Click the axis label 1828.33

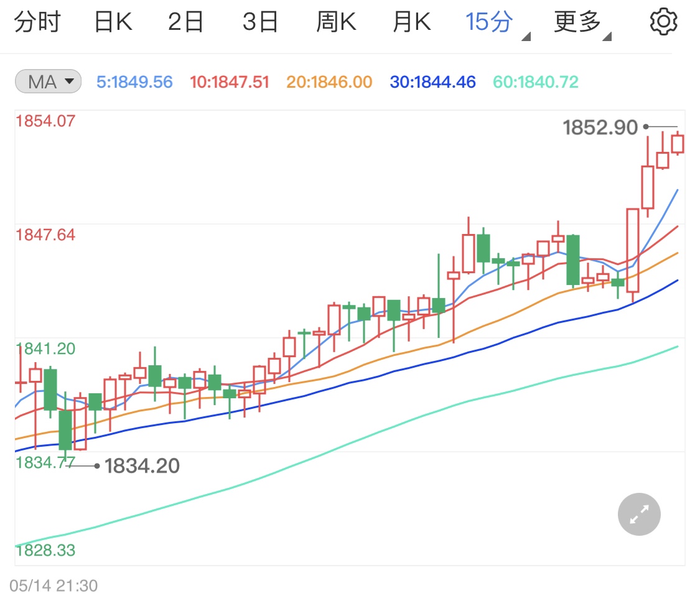pos(45,550)
